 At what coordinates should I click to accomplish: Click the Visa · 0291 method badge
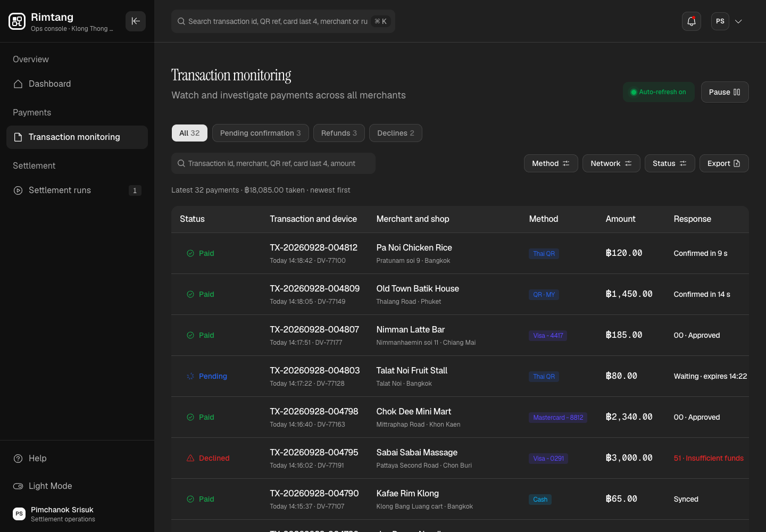click(x=548, y=459)
